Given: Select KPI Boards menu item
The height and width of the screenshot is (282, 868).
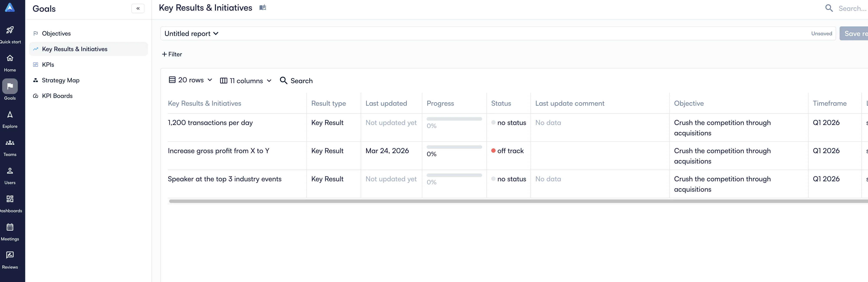Looking at the screenshot, I should [57, 96].
